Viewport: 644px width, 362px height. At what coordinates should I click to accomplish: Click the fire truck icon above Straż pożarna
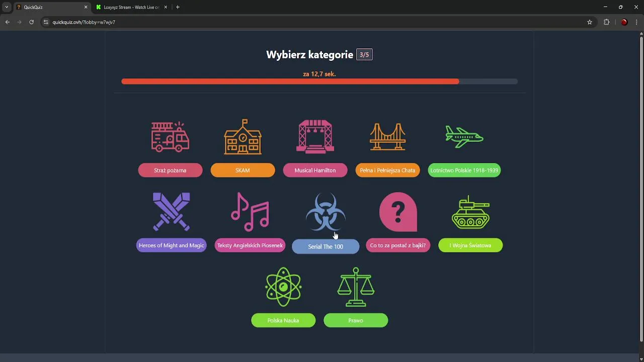point(170,136)
